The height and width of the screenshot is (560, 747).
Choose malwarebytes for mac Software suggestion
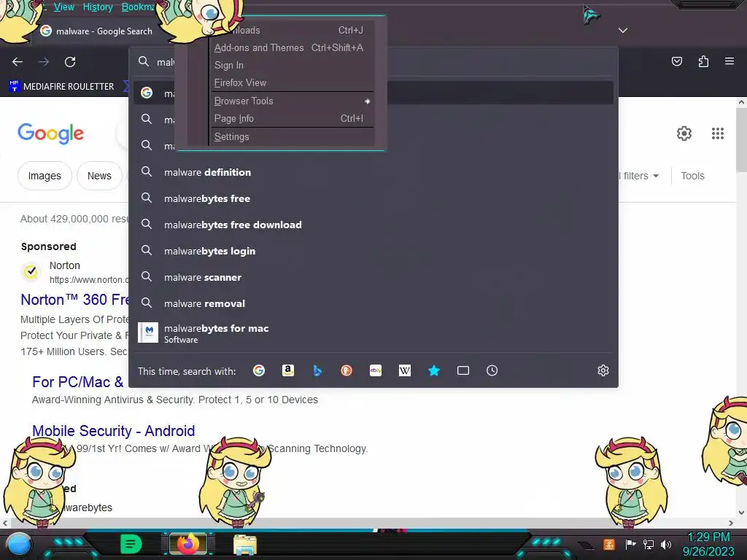[x=373, y=332]
